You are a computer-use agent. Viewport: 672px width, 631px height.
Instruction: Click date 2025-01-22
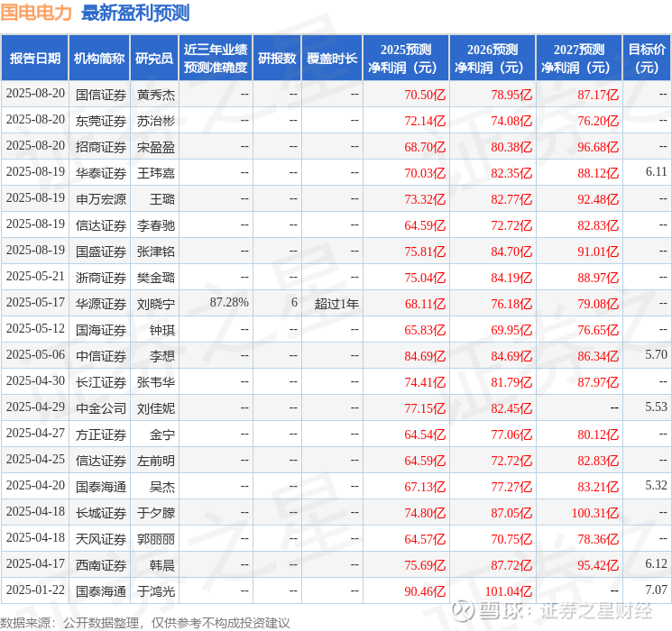pyautogui.click(x=35, y=590)
